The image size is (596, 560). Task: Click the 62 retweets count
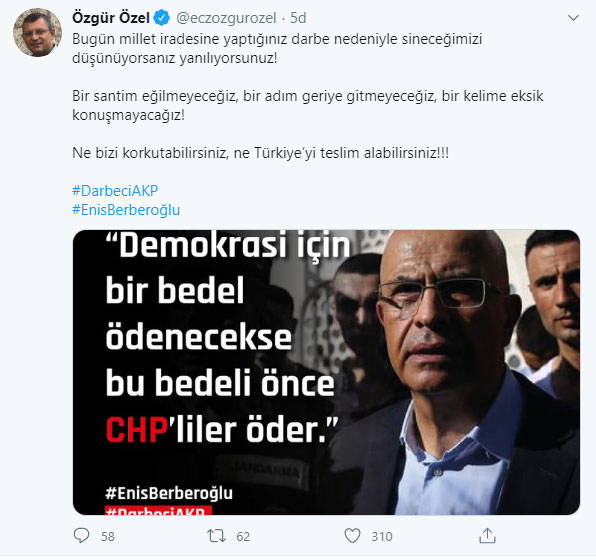243,536
